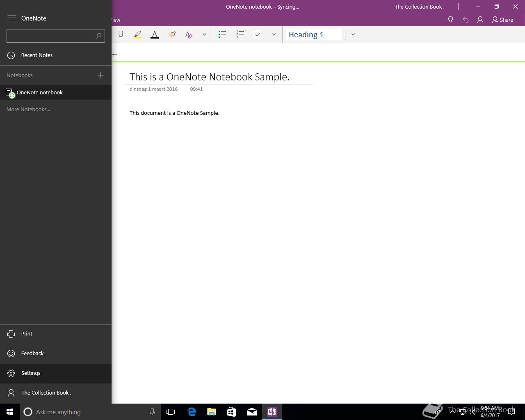
Task: Collapse the OneNote hamburger menu
Action: pyautogui.click(x=12, y=18)
